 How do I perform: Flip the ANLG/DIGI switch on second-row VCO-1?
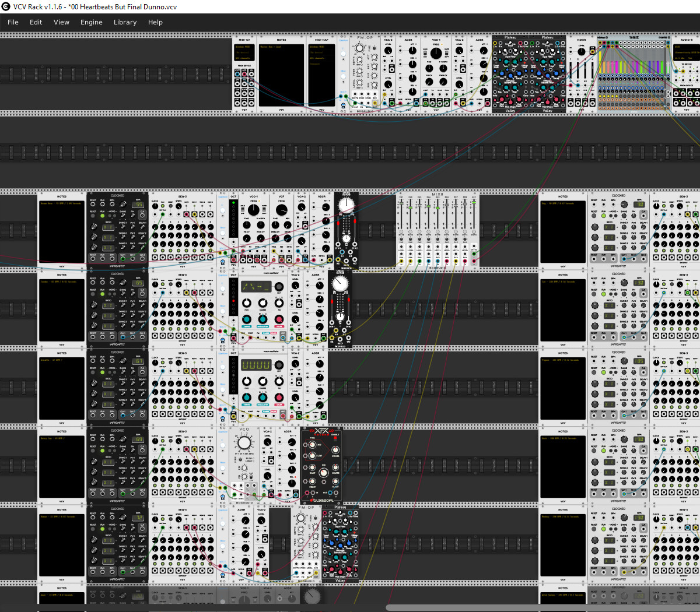243,209
